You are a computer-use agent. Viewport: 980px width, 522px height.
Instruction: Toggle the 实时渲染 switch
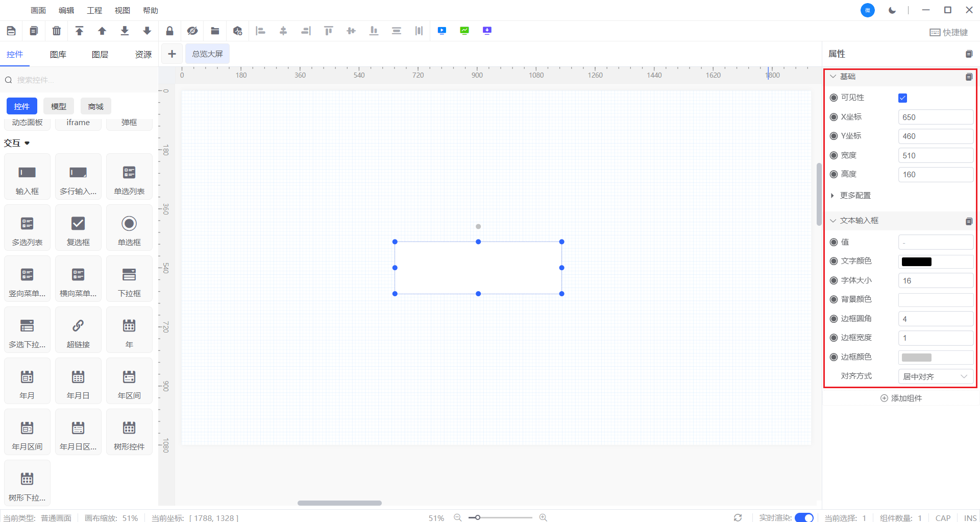click(x=804, y=517)
